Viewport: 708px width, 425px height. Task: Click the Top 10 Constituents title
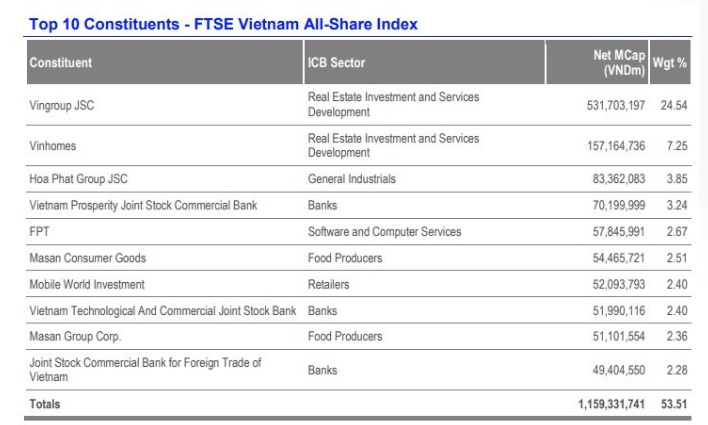223,24
